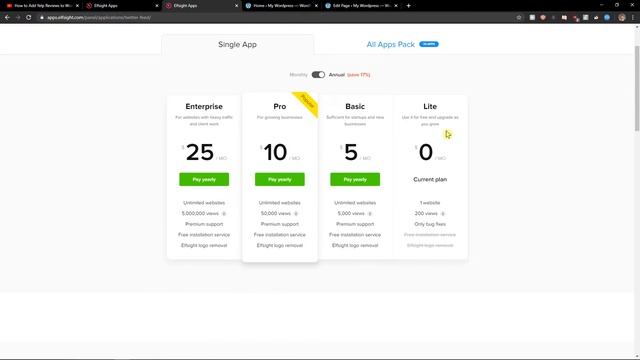
Task: Close the YouTube Yelp Reviews tab
Action: 77,6
